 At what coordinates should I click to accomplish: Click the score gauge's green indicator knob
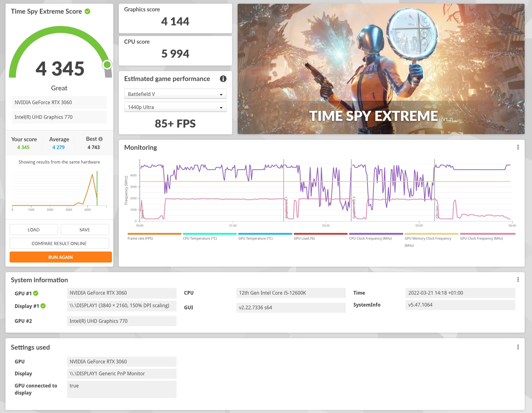point(107,65)
